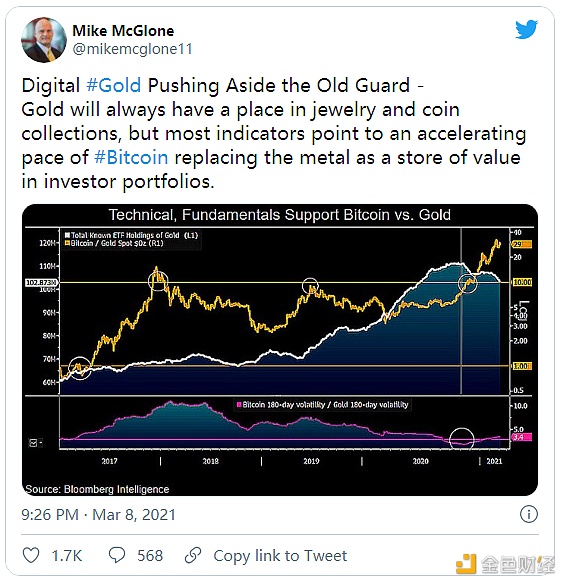Click the Twitter bird logo
Screen dimensions: 561x580
pos(527,29)
